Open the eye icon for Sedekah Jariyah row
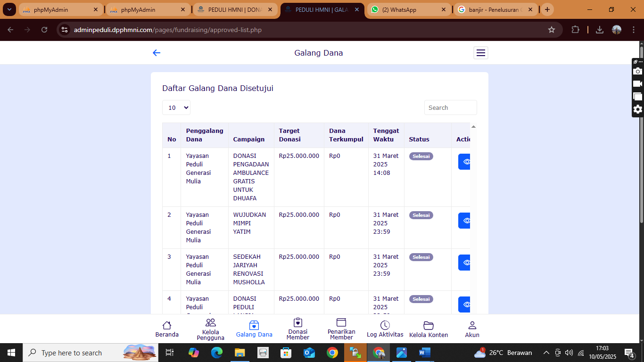 (x=464, y=263)
